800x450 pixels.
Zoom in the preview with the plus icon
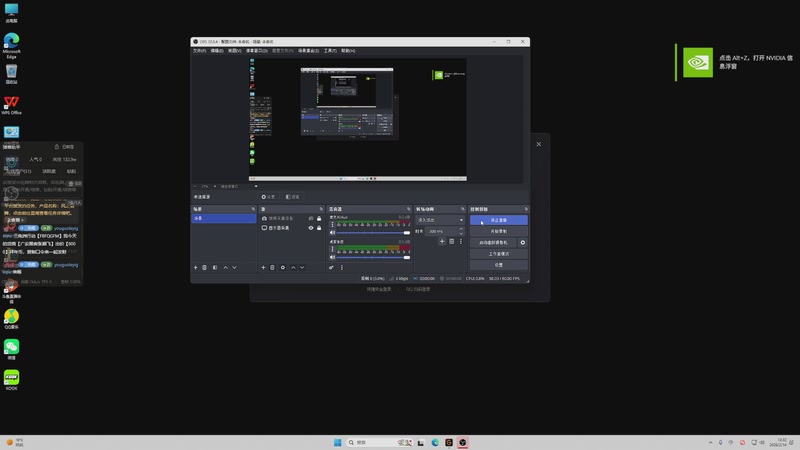click(215, 186)
